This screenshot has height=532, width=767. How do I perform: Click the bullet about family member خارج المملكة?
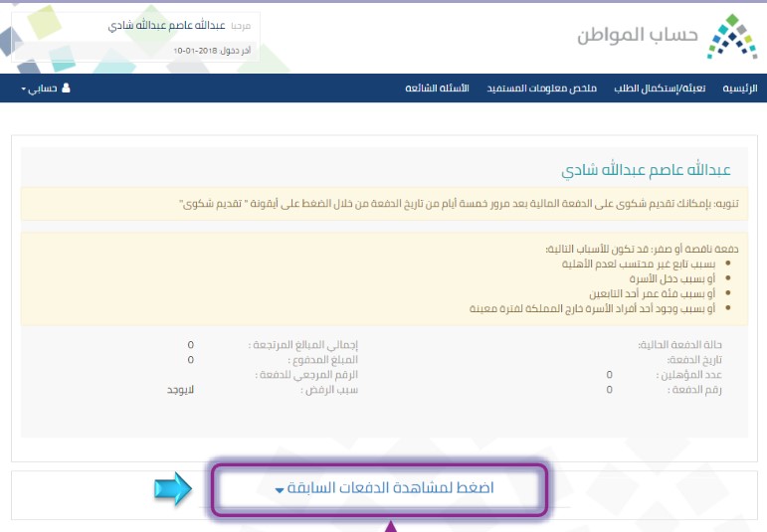(x=592, y=308)
